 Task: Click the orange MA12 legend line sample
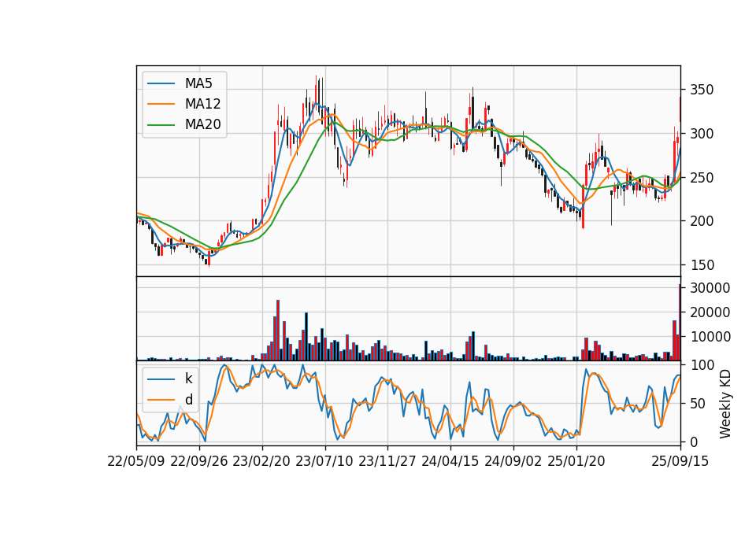pos(161,104)
